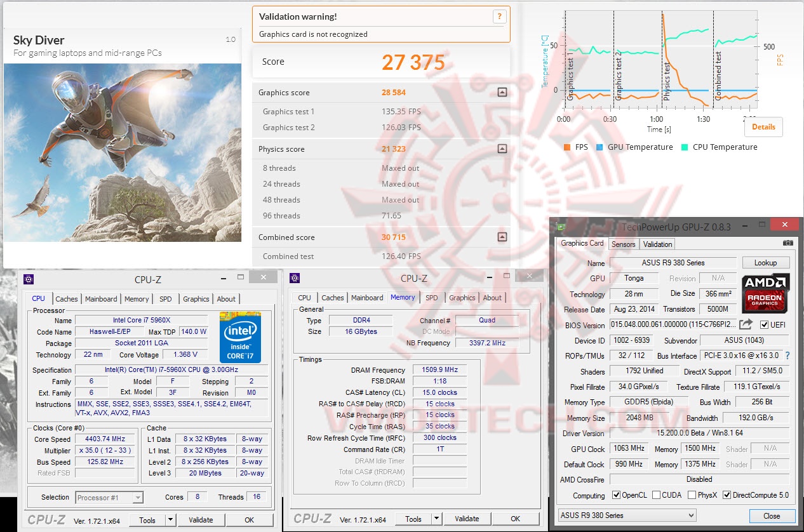Switch to the Sensors tab in GPU-Z
This screenshot has width=804, height=532.
[623, 244]
